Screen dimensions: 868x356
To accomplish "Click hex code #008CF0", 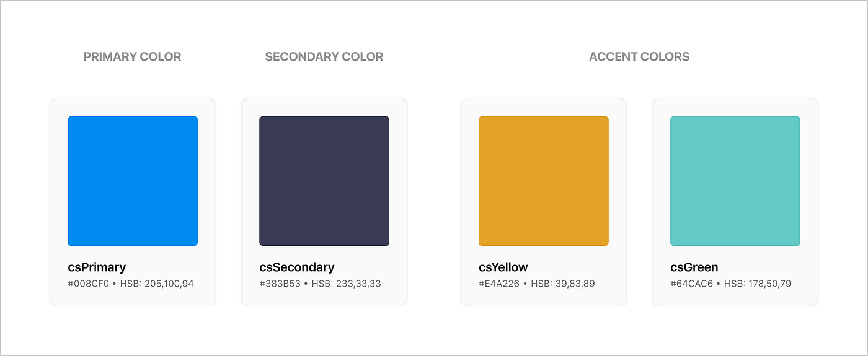I will tap(88, 284).
